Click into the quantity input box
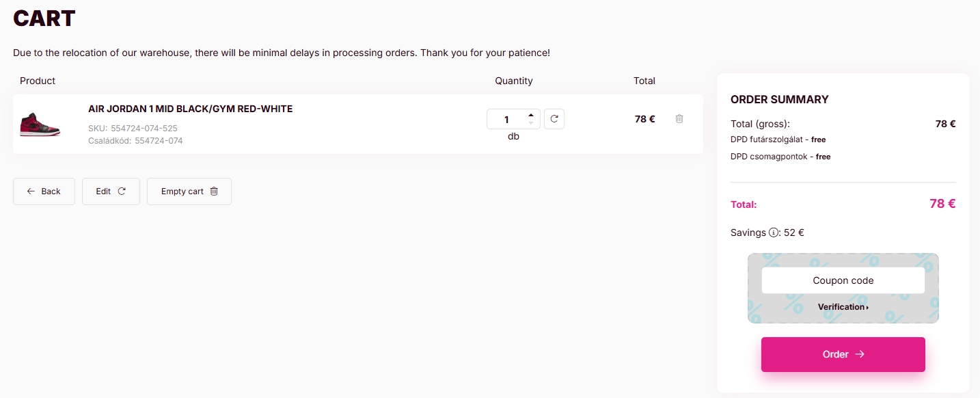Viewport: 980px width, 398px height. coord(506,120)
